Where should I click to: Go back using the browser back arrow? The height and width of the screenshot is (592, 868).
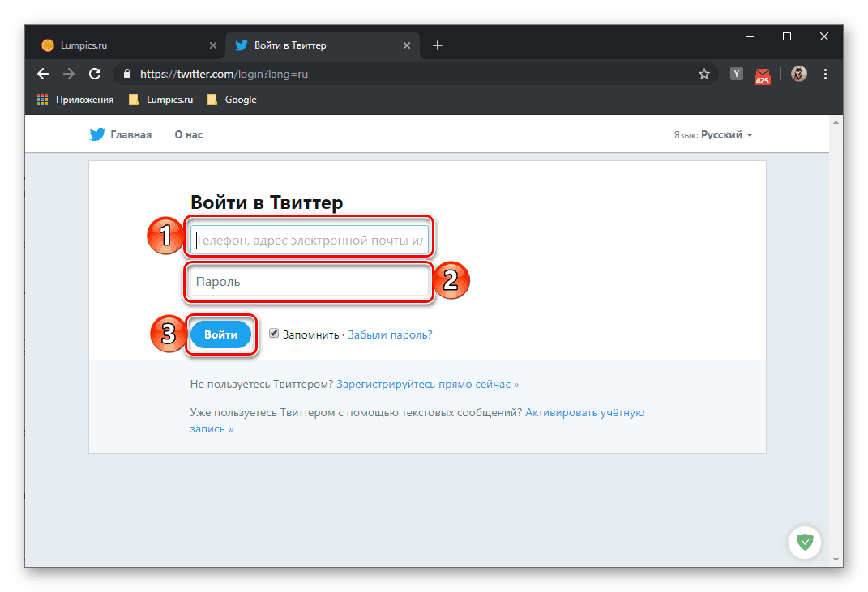(x=43, y=74)
